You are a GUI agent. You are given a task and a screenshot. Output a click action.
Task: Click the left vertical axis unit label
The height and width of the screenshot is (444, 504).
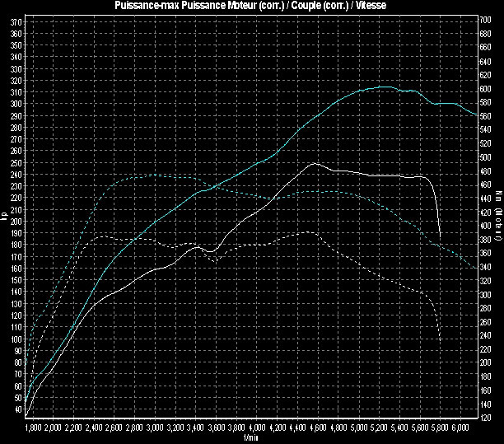tap(4, 217)
